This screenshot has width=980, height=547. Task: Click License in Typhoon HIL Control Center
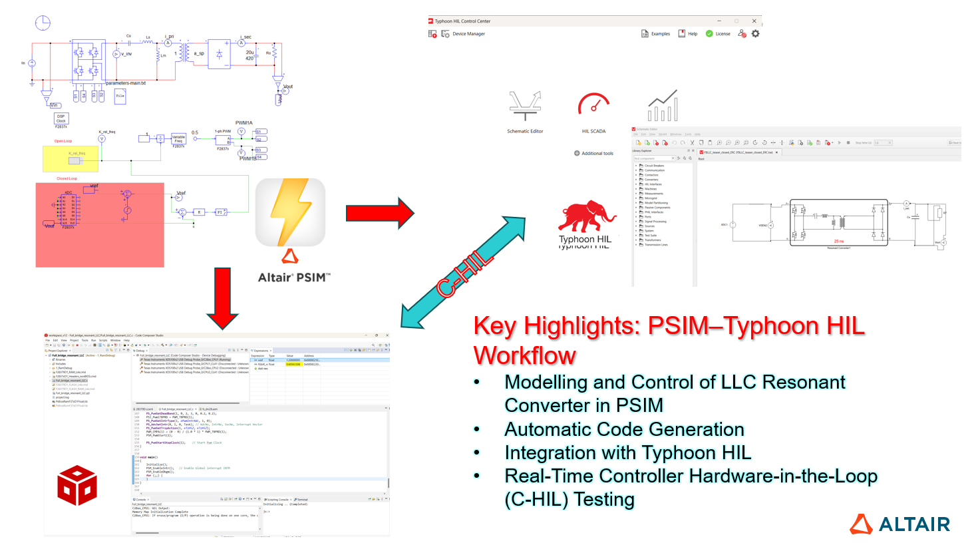click(x=718, y=34)
